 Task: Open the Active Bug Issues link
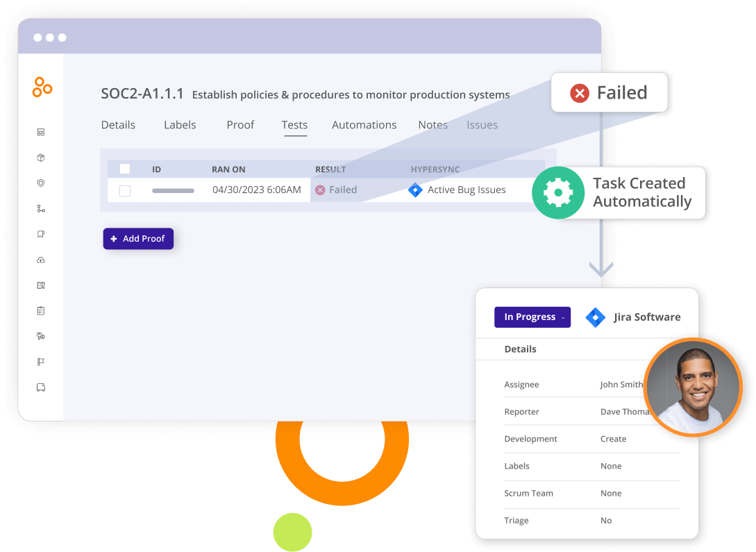(x=467, y=190)
